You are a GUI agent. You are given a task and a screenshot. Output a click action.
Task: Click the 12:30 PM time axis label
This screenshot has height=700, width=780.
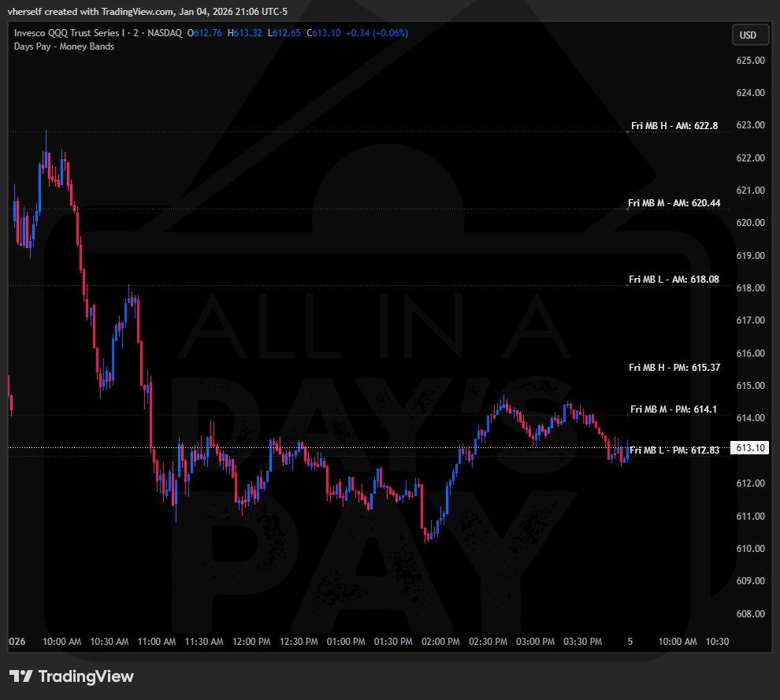[x=299, y=641]
